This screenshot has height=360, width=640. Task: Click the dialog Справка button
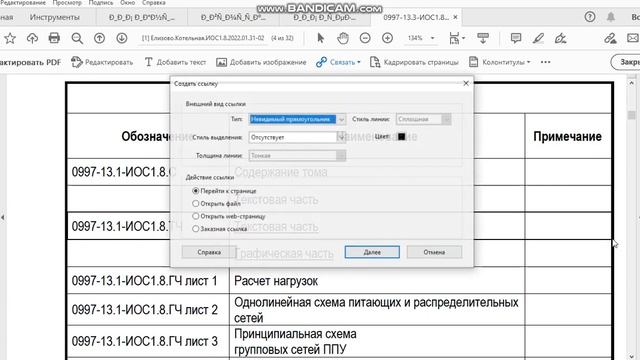point(209,252)
